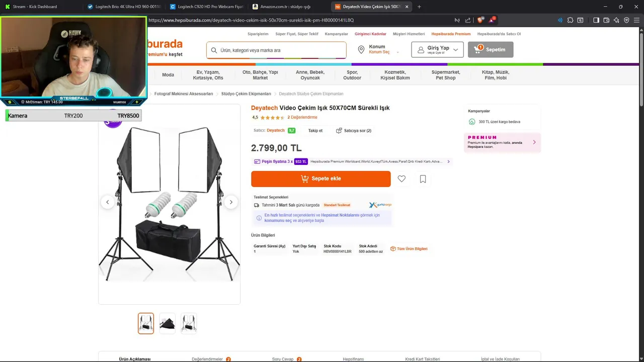This screenshot has height=362, width=644.
Task: Open the Brave Wallet icon
Action: click(x=606, y=20)
